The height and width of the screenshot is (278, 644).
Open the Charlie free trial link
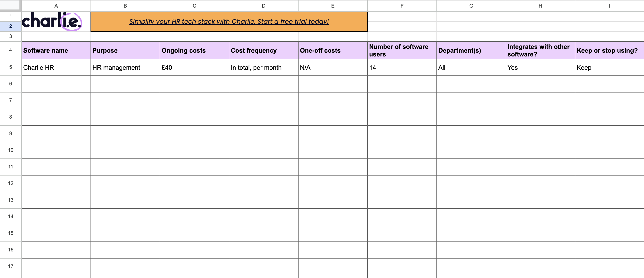pos(229,22)
